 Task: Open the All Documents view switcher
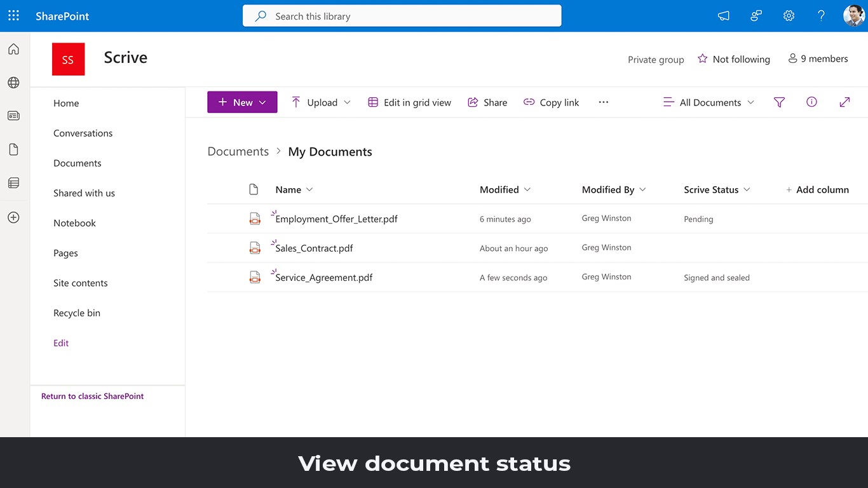coord(709,102)
